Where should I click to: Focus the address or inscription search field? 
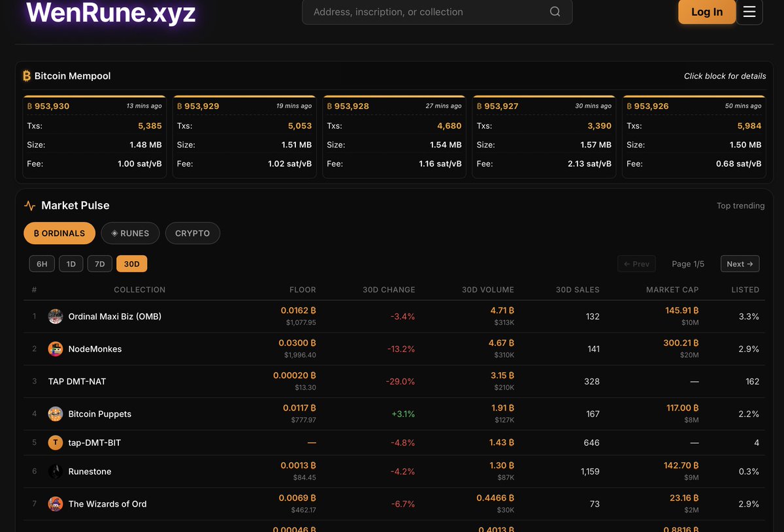point(437,12)
